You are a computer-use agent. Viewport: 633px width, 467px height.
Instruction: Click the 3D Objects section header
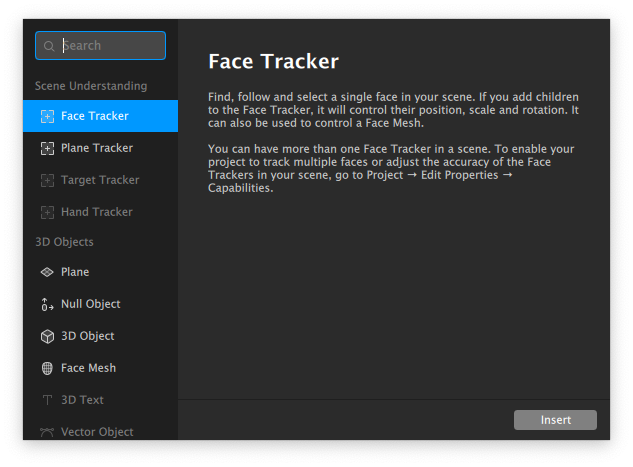(64, 242)
